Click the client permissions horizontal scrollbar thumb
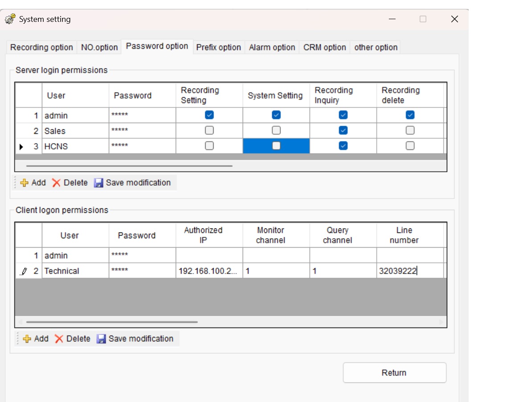The width and height of the screenshot is (532, 402). 112,322
